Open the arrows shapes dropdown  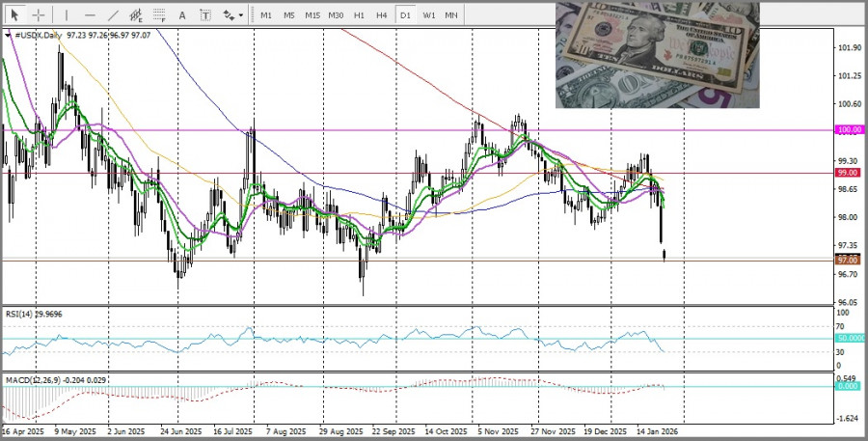point(232,15)
